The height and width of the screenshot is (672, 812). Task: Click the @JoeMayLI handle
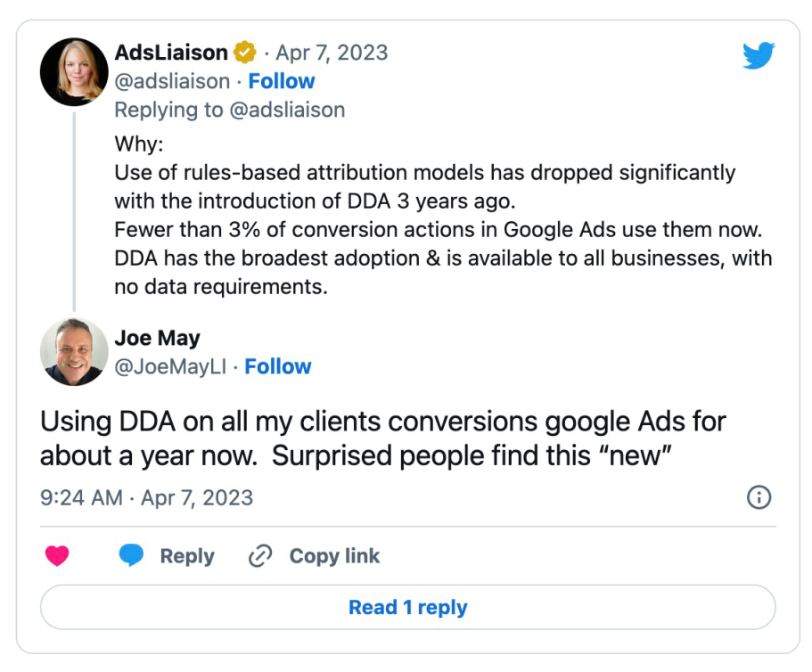pyautogui.click(x=170, y=366)
